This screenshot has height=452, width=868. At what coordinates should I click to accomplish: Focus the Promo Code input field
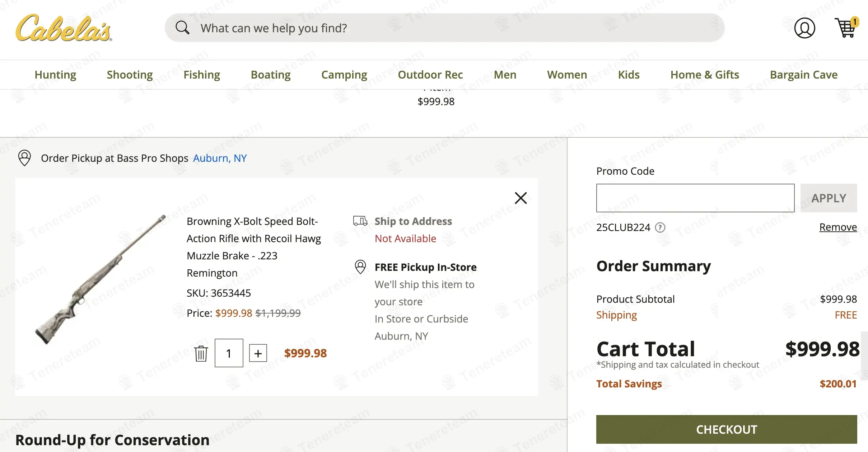click(x=695, y=198)
